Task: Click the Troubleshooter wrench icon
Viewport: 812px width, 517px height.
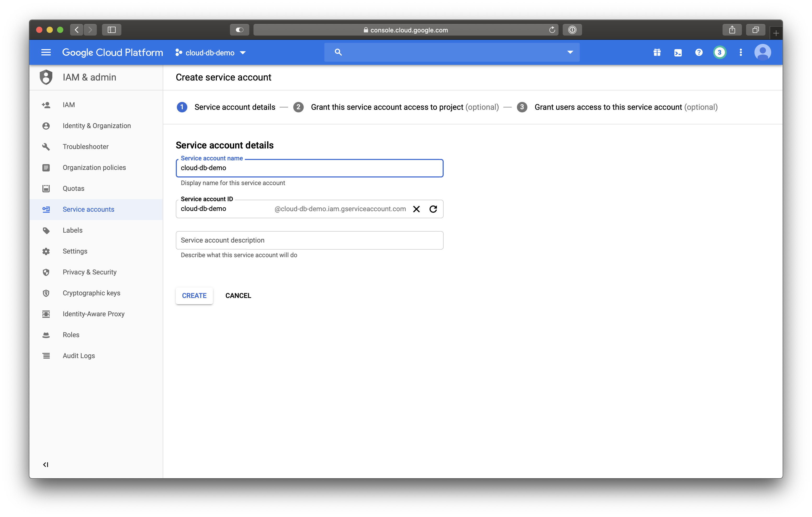Action: 46,147
